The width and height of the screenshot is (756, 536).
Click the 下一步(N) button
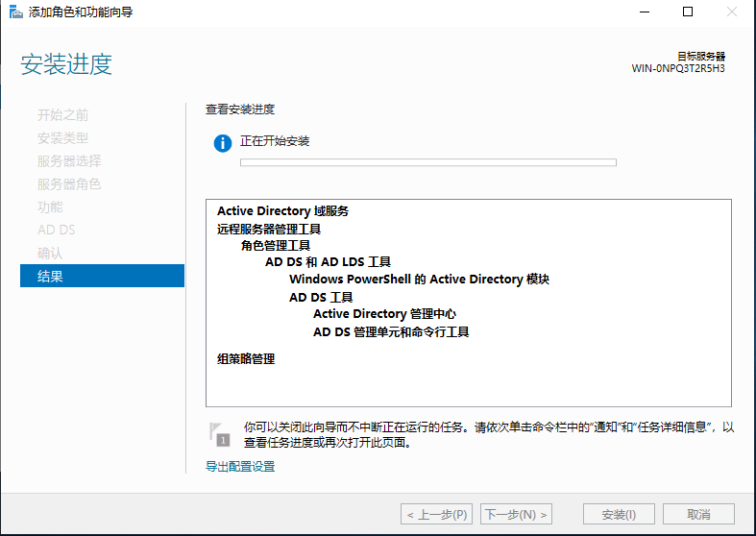pyautogui.click(x=516, y=514)
